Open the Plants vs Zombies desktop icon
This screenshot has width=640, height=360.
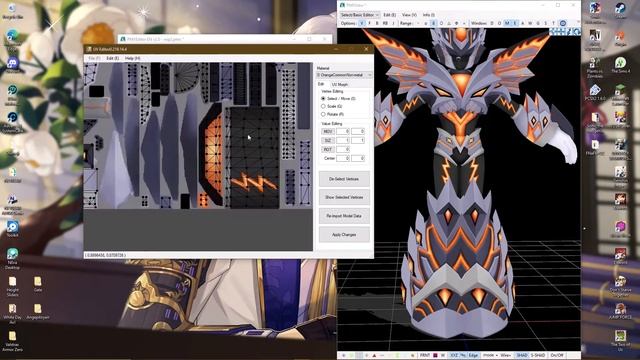(x=595, y=68)
